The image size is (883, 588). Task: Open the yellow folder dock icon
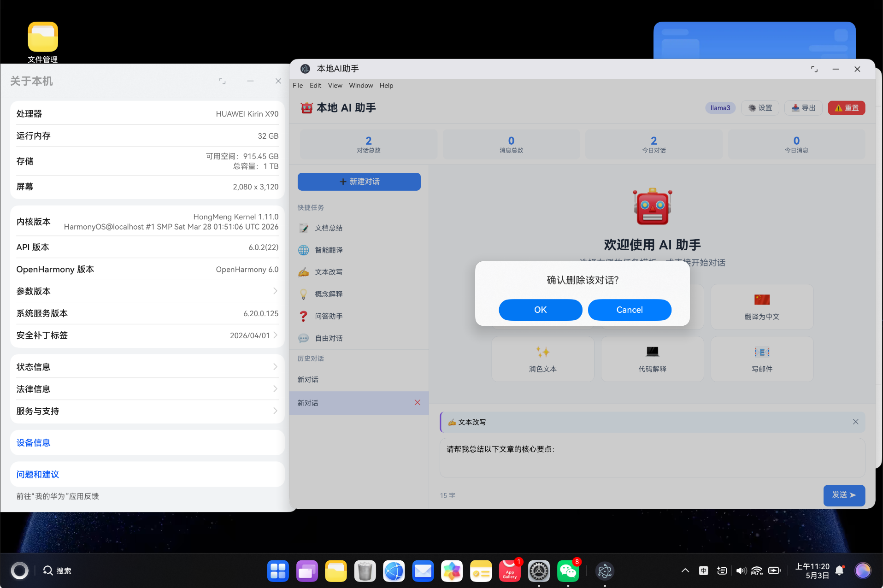tap(336, 571)
